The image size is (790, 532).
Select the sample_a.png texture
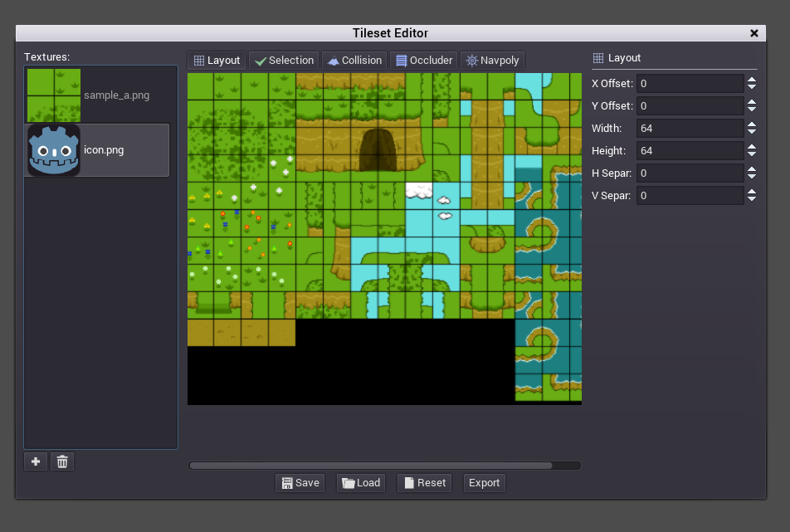(98, 95)
